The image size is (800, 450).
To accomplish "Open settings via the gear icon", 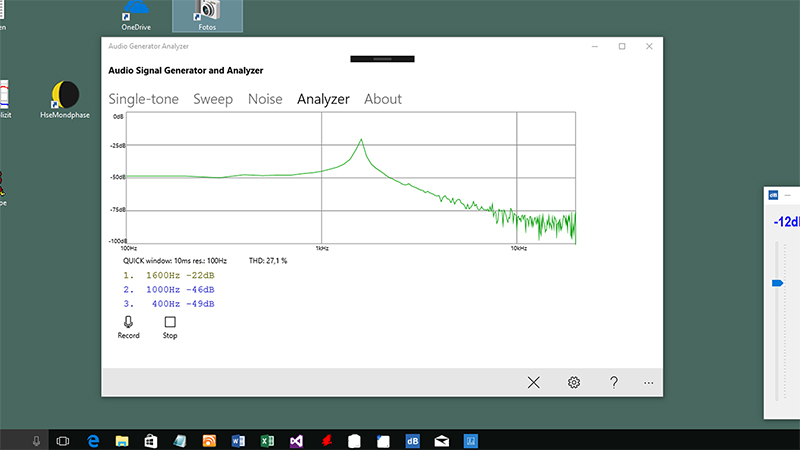I will pyautogui.click(x=574, y=382).
